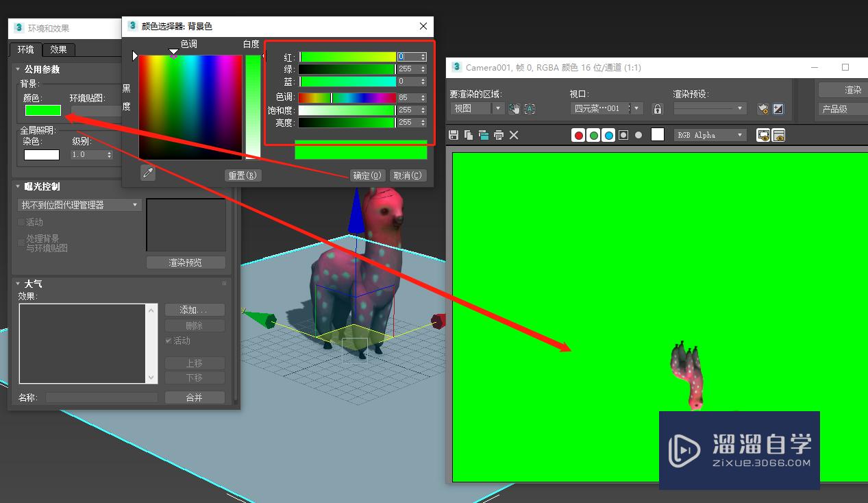Adjust the brightness (亮度) slider
This screenshot has width=868, height=503.
[x=347, y=123]
